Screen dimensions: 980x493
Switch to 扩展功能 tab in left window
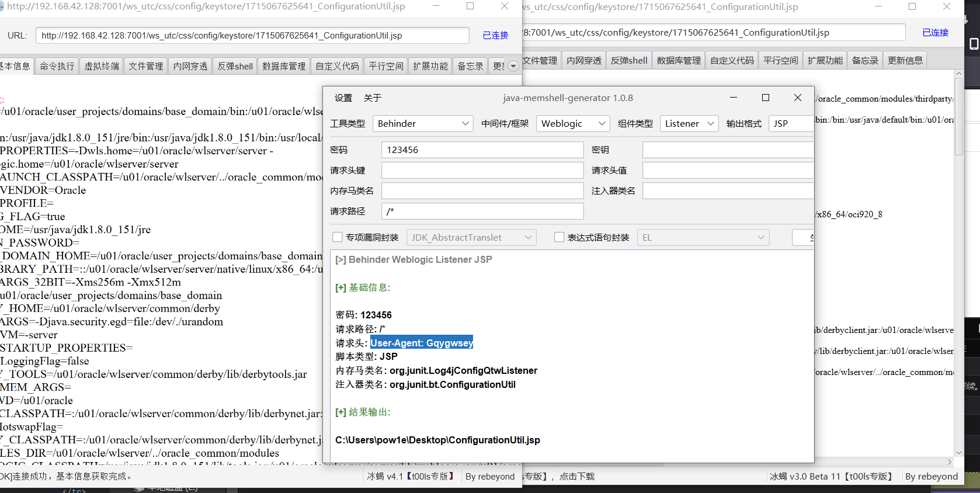point(430,66)
